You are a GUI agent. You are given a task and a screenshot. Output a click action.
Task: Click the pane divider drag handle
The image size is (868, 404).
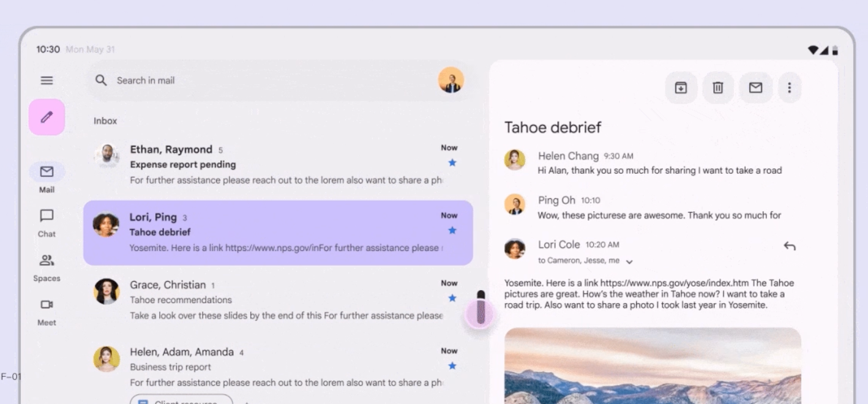tap(481, 308)
